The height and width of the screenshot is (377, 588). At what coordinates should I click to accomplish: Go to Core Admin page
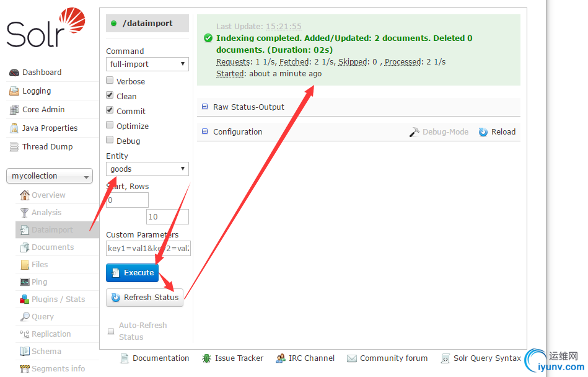coord(43,110)
